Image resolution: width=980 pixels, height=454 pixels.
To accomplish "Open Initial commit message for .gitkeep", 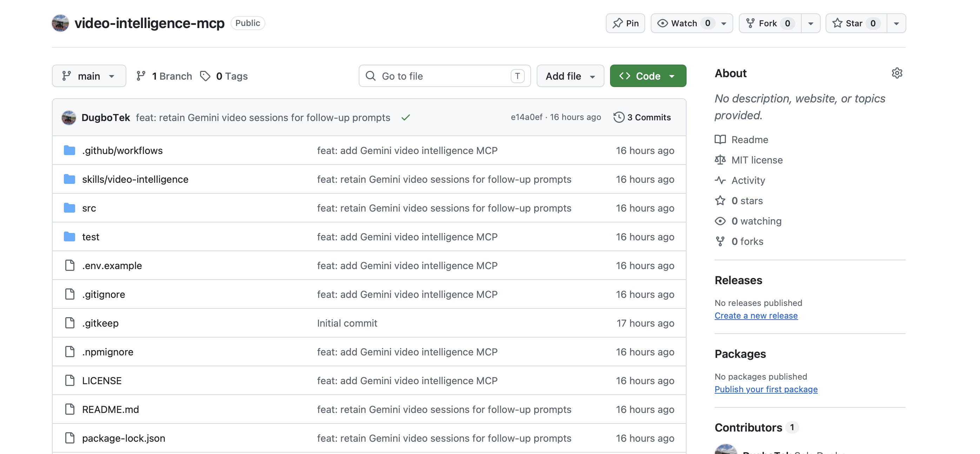I will [347, 323].
